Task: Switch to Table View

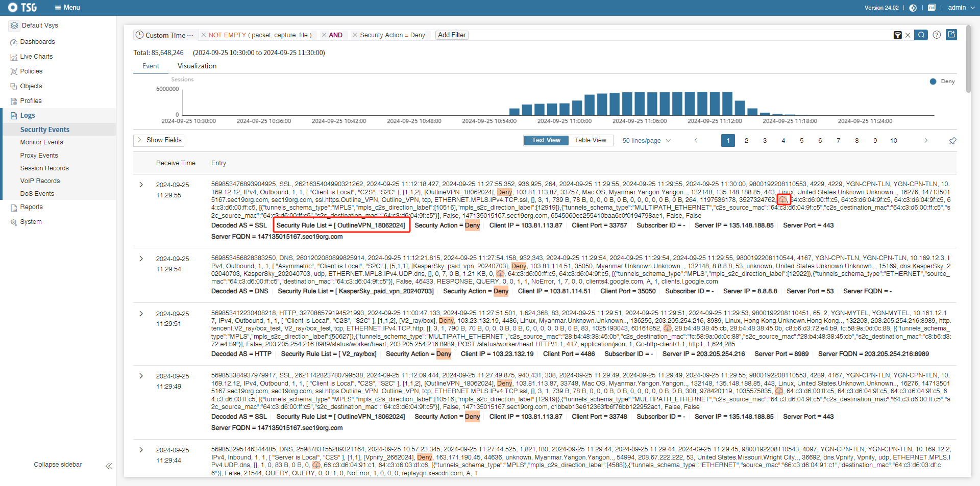Action: (590, 140)
